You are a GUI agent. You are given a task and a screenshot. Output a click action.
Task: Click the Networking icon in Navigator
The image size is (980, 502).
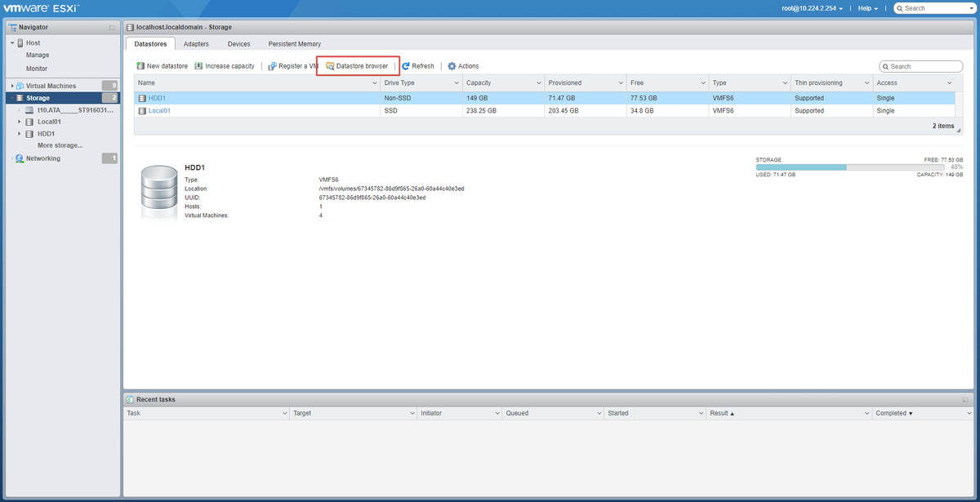(x=20, y=158)
